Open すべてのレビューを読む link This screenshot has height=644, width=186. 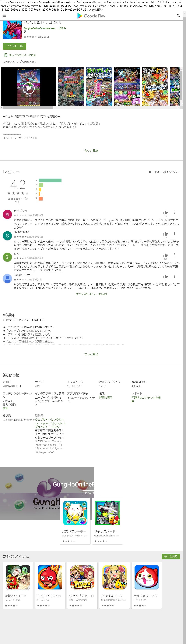coord(91,294)
